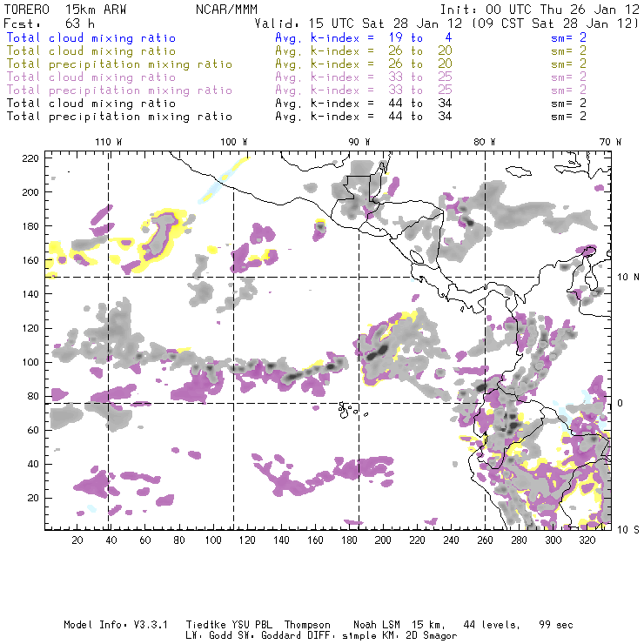Click the '140' tick on the vertical axis
Screen dimensions: 644x644
coord(30,294)
